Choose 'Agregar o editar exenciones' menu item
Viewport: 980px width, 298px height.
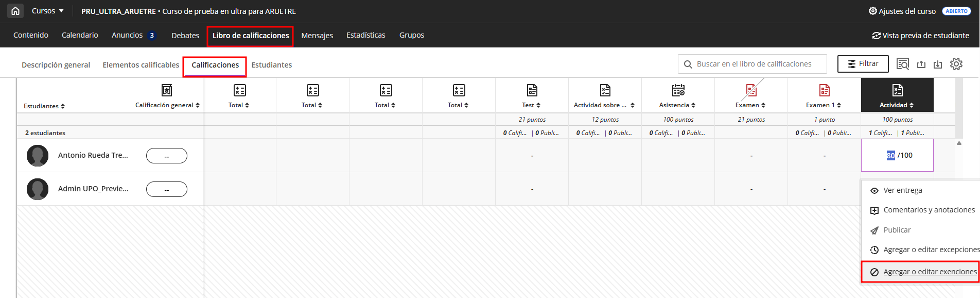930,272
